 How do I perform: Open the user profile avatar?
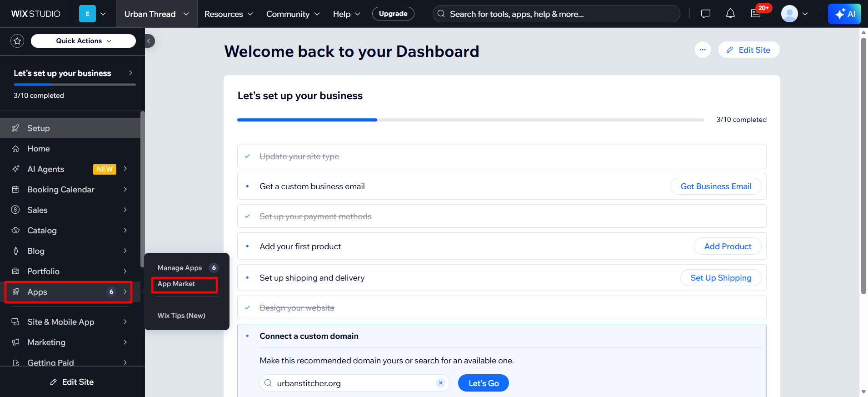(789, 14)
